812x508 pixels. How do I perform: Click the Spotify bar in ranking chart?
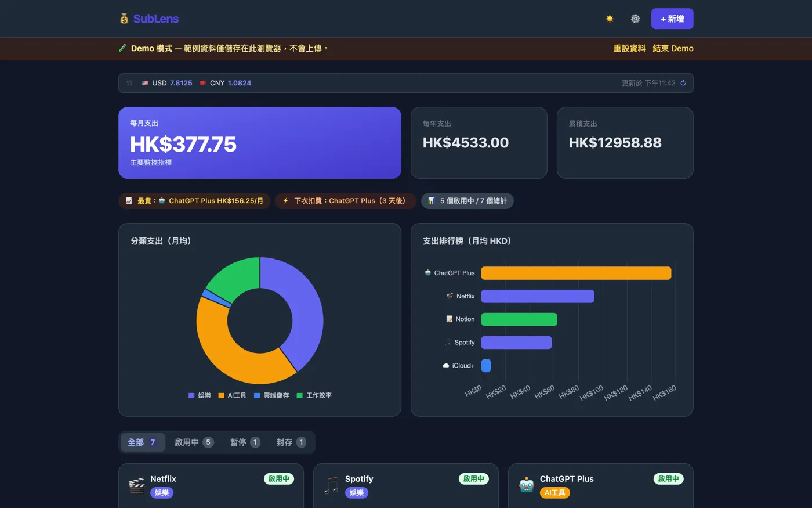coord(516,343)
